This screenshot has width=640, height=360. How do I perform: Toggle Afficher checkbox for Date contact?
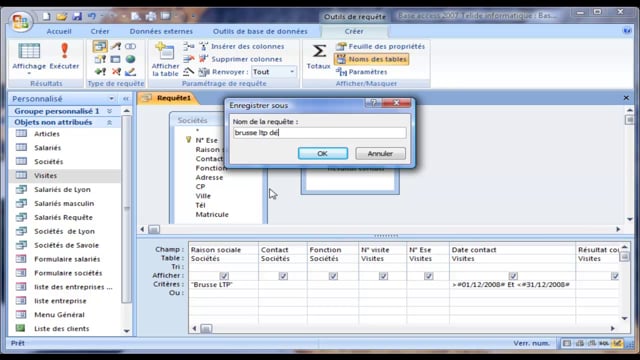[513, 276]
